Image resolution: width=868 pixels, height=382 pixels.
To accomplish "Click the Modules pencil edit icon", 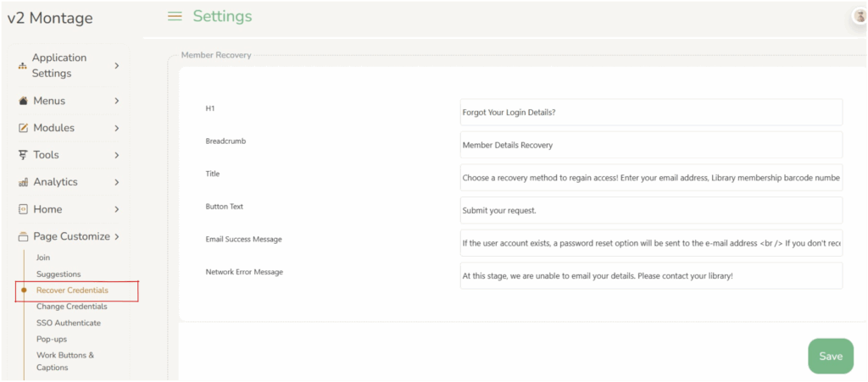I will point(23,128).
